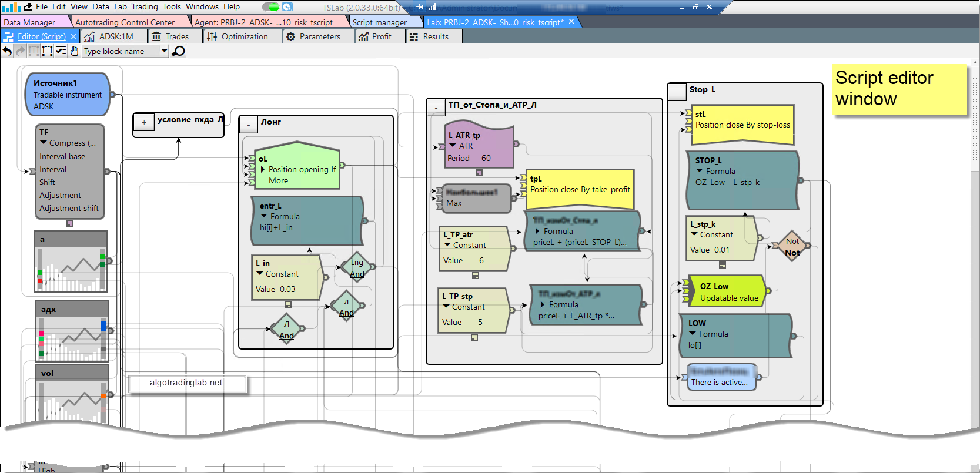Click the Period value 60 in L_ATR_tp
The image size is (980, 473).
pos(486,158)
